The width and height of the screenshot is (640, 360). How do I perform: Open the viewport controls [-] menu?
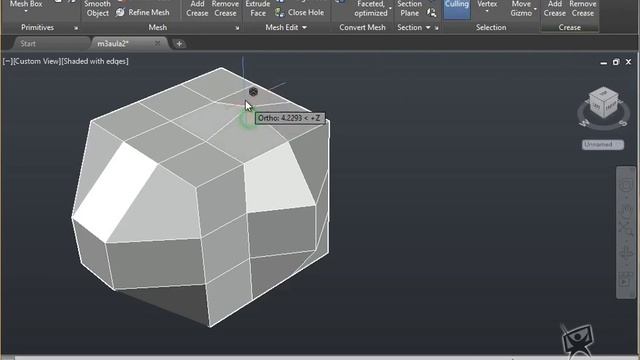point(7,61)
